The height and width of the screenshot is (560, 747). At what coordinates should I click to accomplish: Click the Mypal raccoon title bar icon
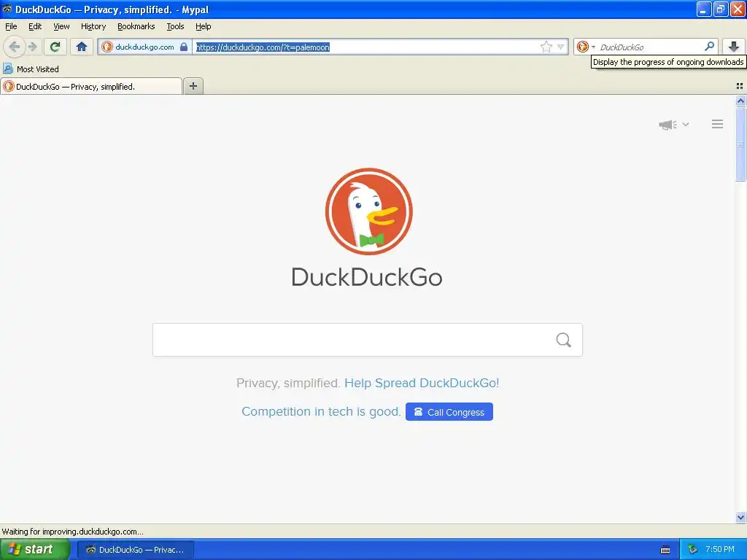point(7,9)
